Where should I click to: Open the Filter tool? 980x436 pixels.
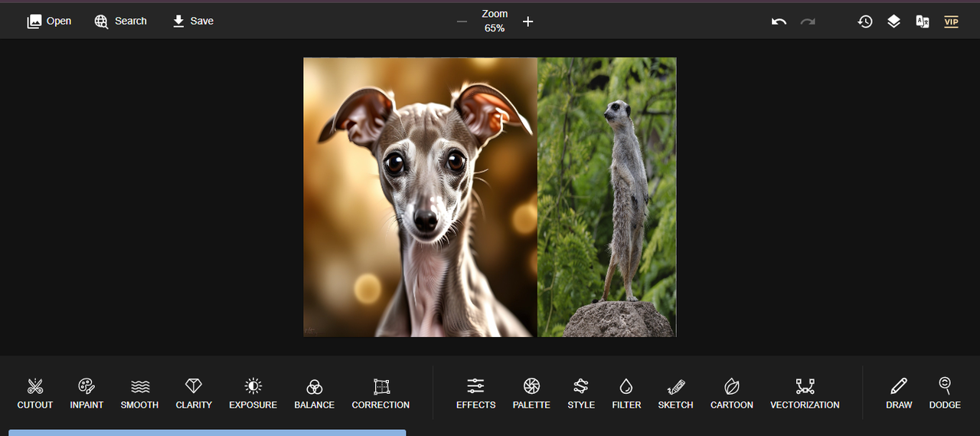[x=626, y=393]
